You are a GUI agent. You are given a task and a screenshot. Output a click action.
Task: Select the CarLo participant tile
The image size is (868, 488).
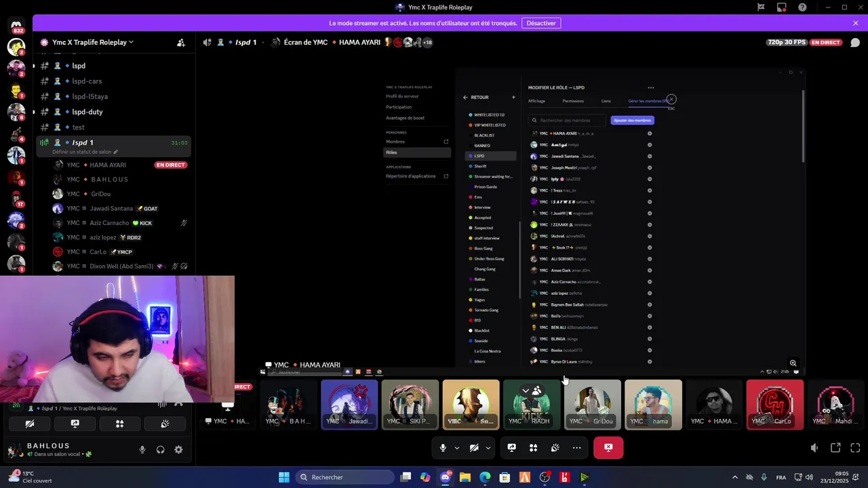(775, 405)
